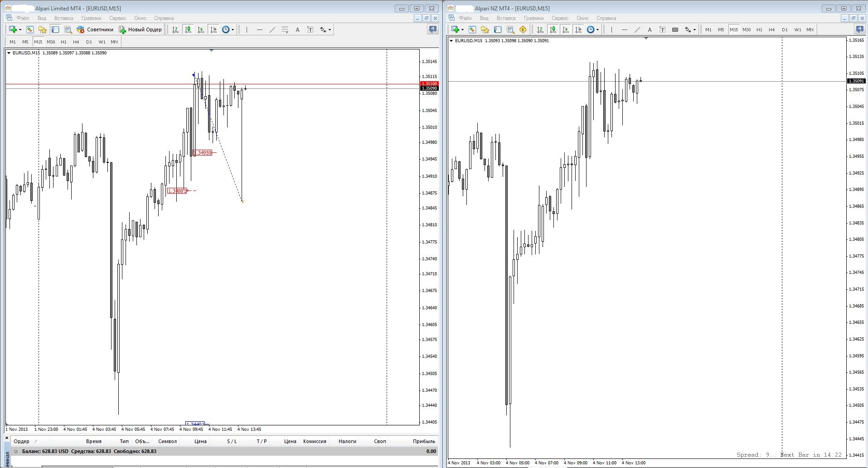Select W1 timeframe in Alpari NZ

tap(797, 29)
